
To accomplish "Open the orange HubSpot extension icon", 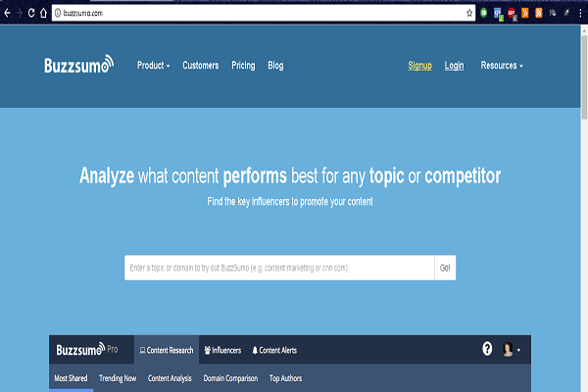I will 525,13.
